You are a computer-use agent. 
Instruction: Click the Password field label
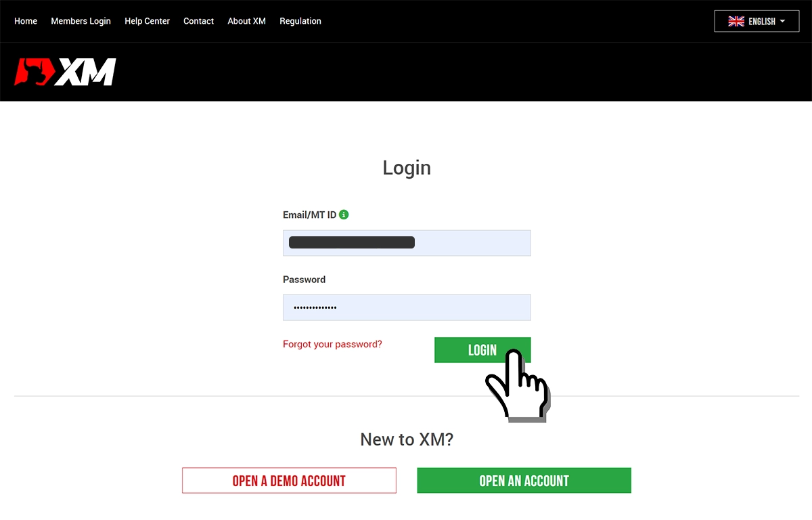304,280
